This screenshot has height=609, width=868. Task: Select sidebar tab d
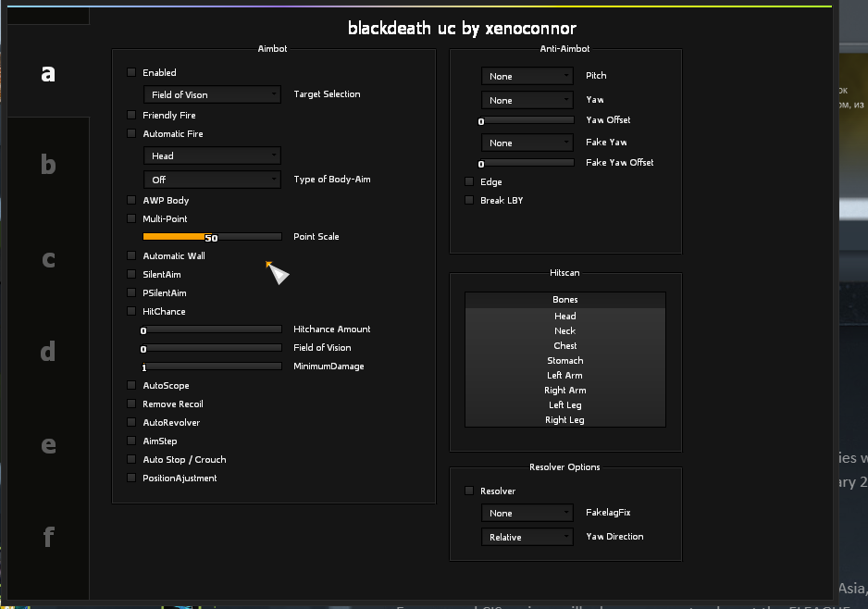[x=48, y=352]
